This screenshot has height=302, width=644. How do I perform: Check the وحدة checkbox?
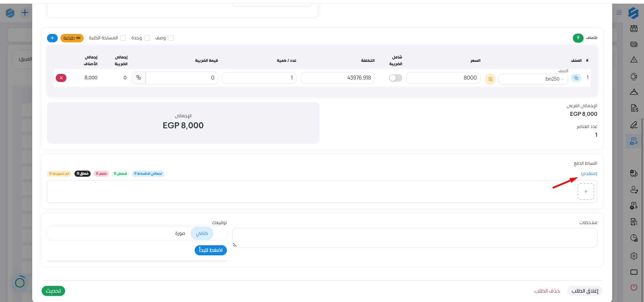click(147, 38)
